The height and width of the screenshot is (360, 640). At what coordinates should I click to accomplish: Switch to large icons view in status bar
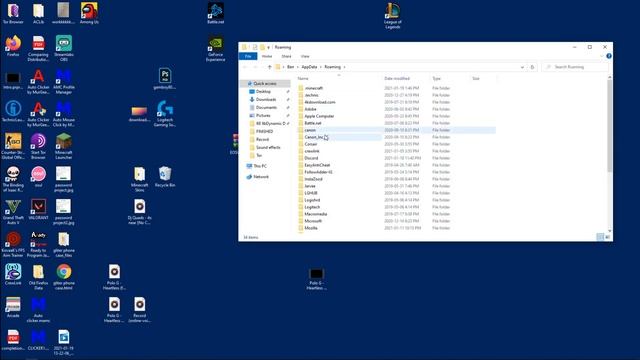click(x=607, y=237)
